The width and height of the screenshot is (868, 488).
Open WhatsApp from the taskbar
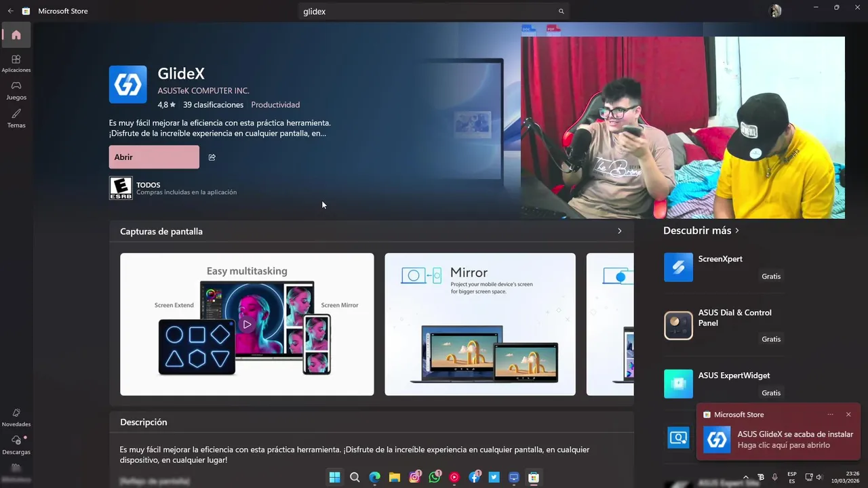[x=434, y=477]
